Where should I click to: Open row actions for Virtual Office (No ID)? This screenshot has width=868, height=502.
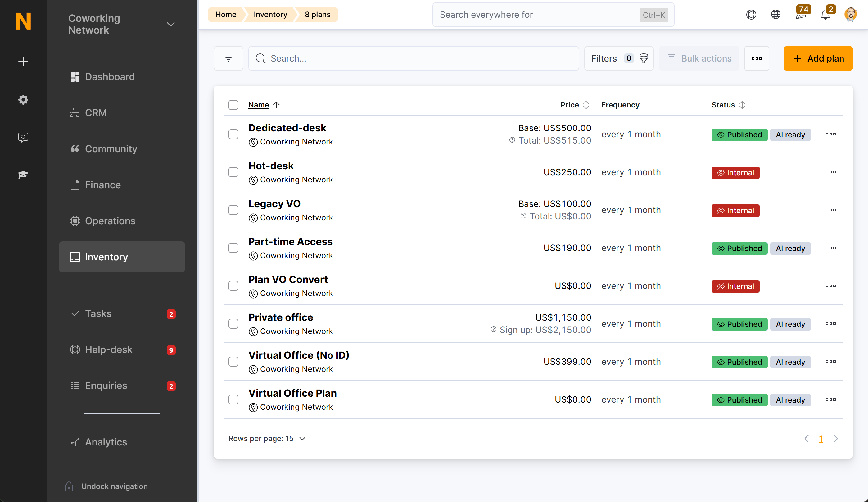tap(830, 362)
